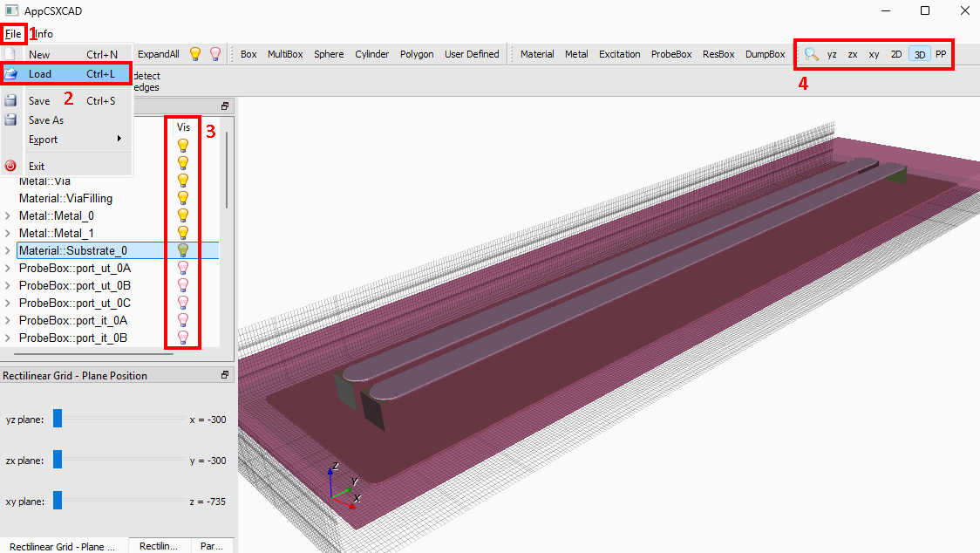This screenshot has width=980, height=553.
Task: Switch to 3D view mode
Action: coord(919,54)
